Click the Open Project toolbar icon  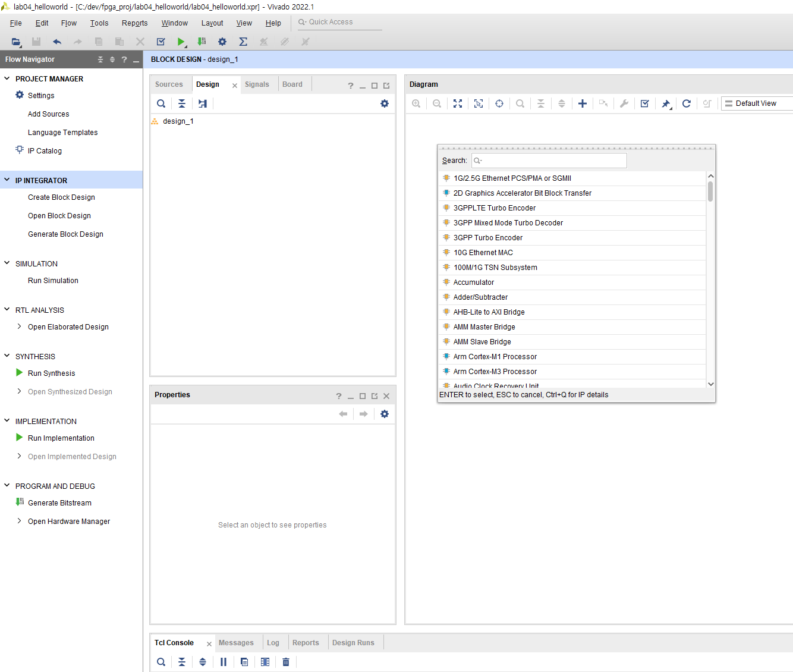pyautogui.click(x=16, y=42)
